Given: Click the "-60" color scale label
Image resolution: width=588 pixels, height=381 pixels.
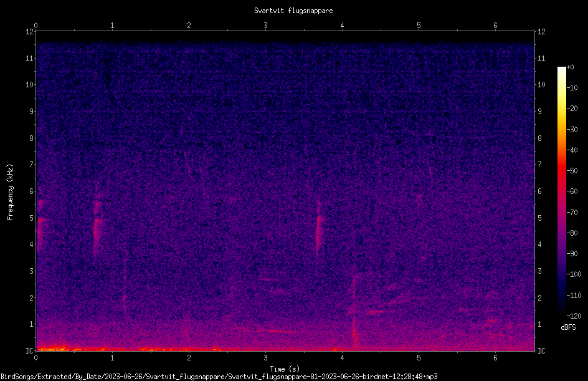Looking at the screenshot, I should point(572,191).
